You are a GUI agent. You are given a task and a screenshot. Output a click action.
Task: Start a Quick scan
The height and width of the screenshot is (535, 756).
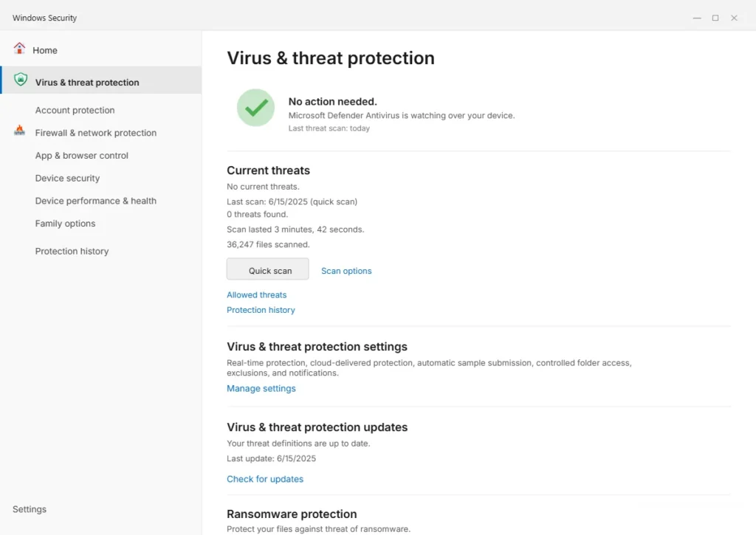pyautogui.click(x=267, y=270)
